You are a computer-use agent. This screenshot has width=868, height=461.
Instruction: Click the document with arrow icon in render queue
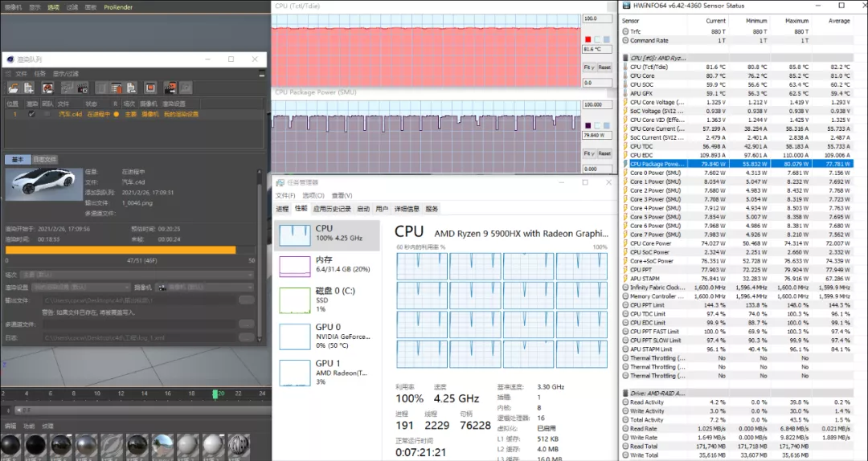coord(131,88)
